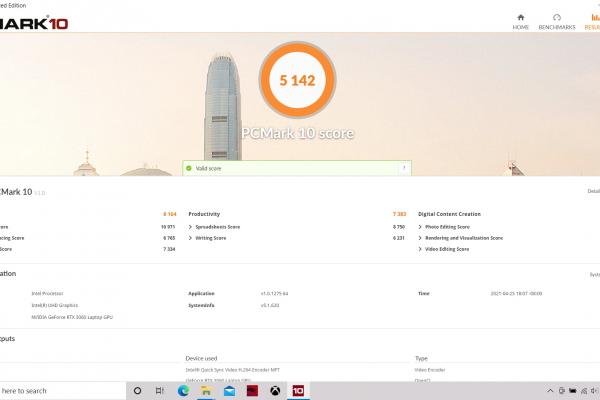Click the Time value 2021-04-25
Image resolution: width=600 pixels, height=400 pixels.
click(x=516, y=294)
